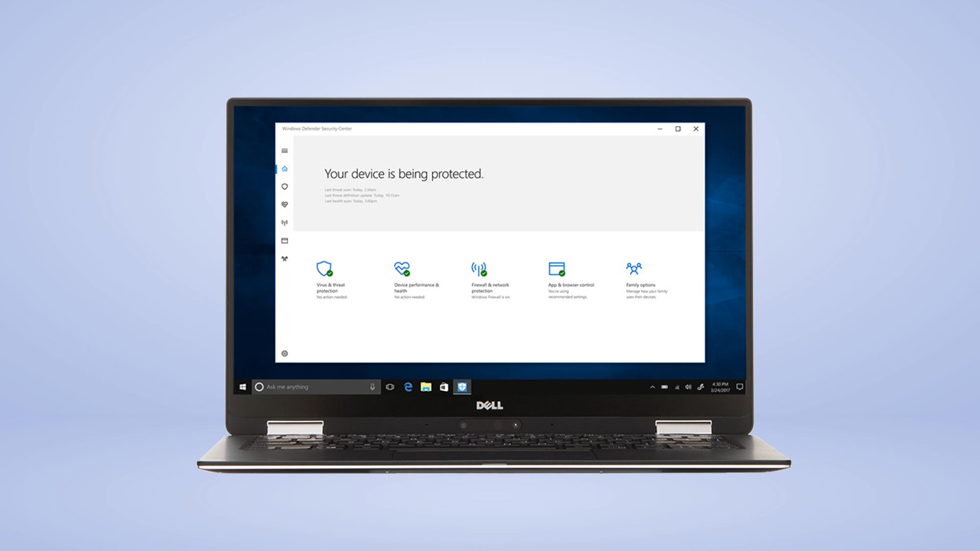Click the shield protection sidebar icon
The width and height of the screenshot is (980, 551).
pyautogui.click(x=285, y=187)
